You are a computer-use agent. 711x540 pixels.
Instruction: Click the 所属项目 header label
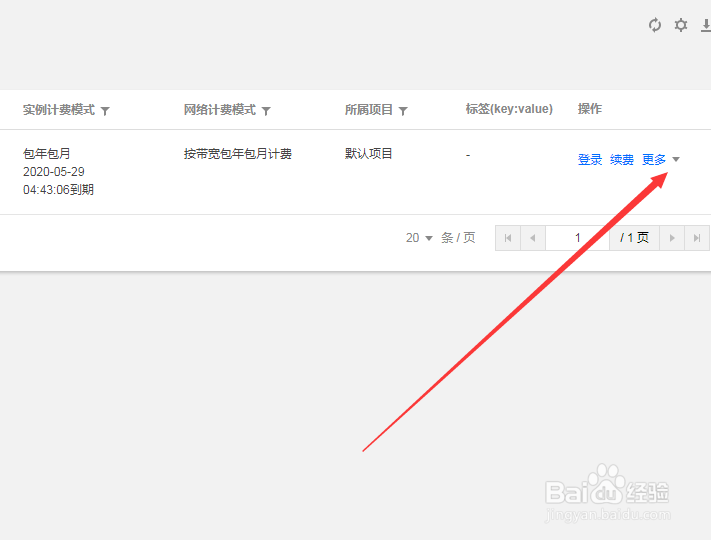tap(369, 110)
